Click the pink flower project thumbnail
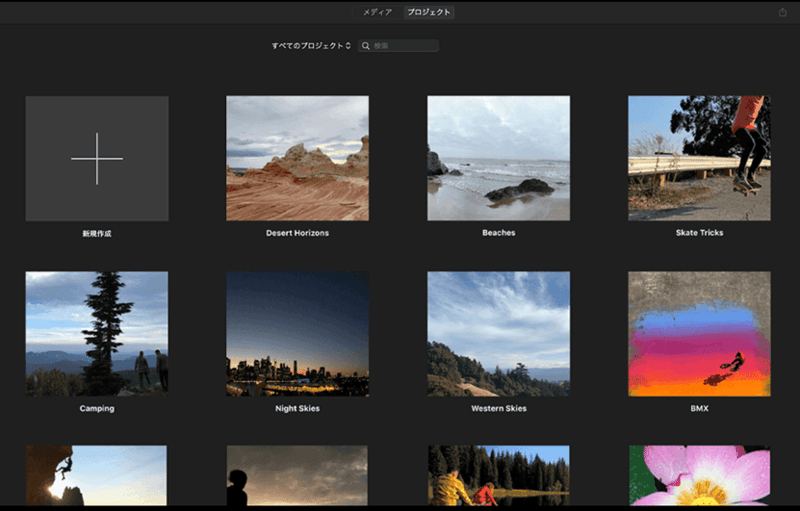This screenshot has height=511, width=800. [x=699, y=476]
